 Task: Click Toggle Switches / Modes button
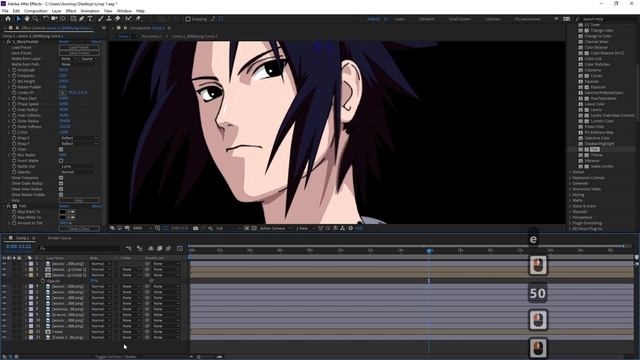click(116, 357)
